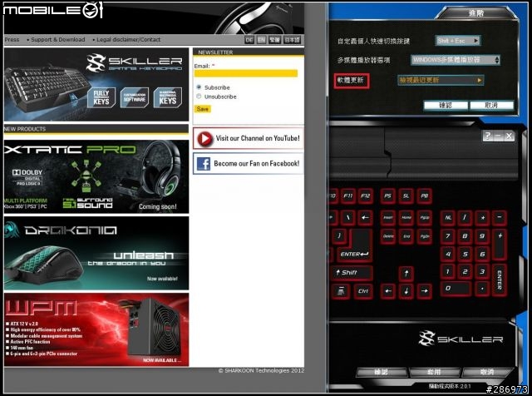
Task: Select the Unsubscribe radio button
Action: coord(199,97)
